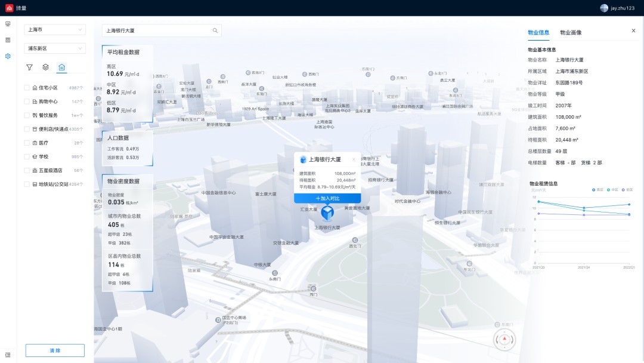Click the 交银金融大厦 map label

pos(286,242)
